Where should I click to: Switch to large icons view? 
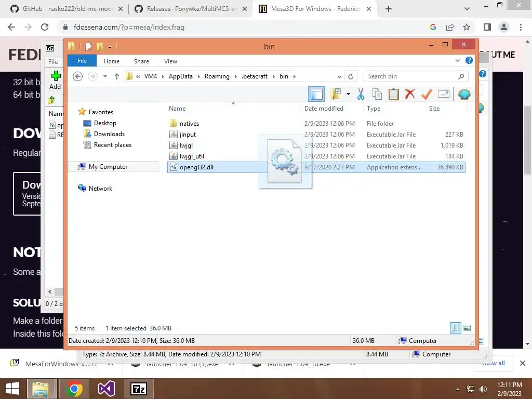point(467,328)
